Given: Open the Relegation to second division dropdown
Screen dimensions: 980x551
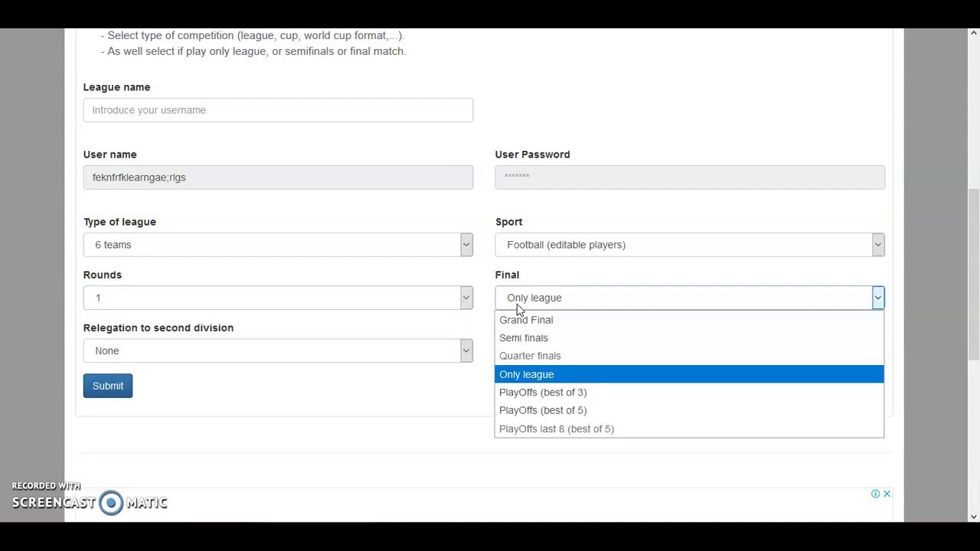Looking at the screenshot, I should pyautogui.click(x=278, y=350).
